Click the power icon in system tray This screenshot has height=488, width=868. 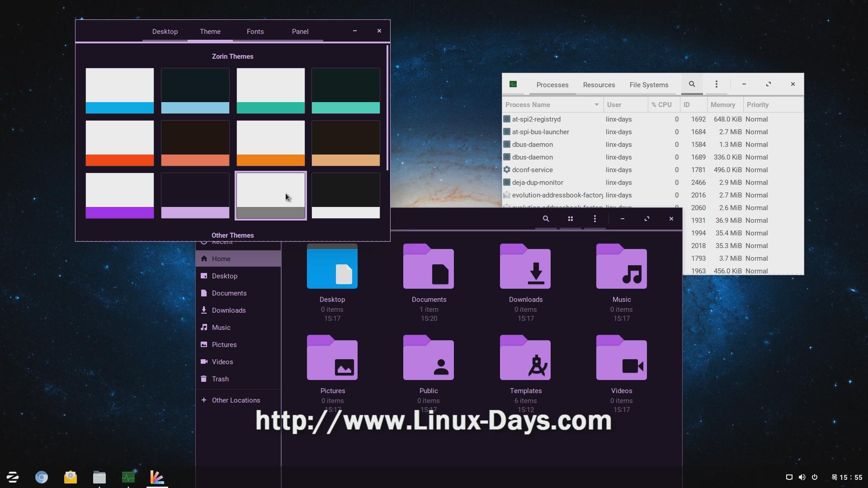point(815,477)
